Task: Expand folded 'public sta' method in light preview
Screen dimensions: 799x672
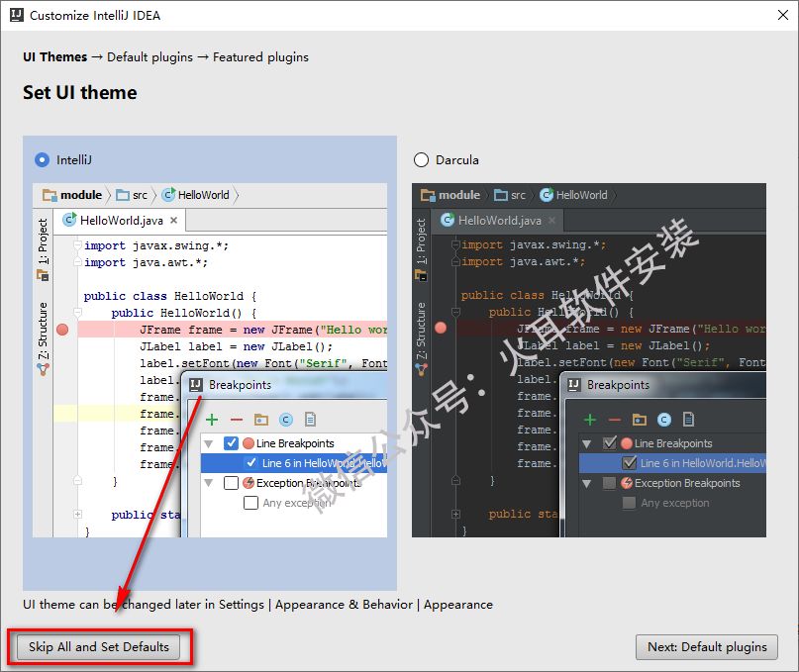Action: pyautogui.click(x=77, y=514)
